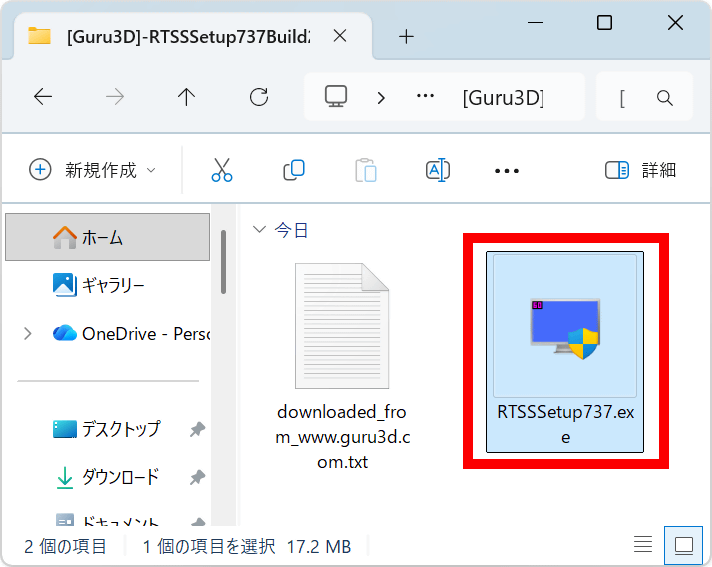This screenshot has height=567, width=712.
Task: Unpin デスクトップ using its pin icon
Action: click(x=198, y=429)
